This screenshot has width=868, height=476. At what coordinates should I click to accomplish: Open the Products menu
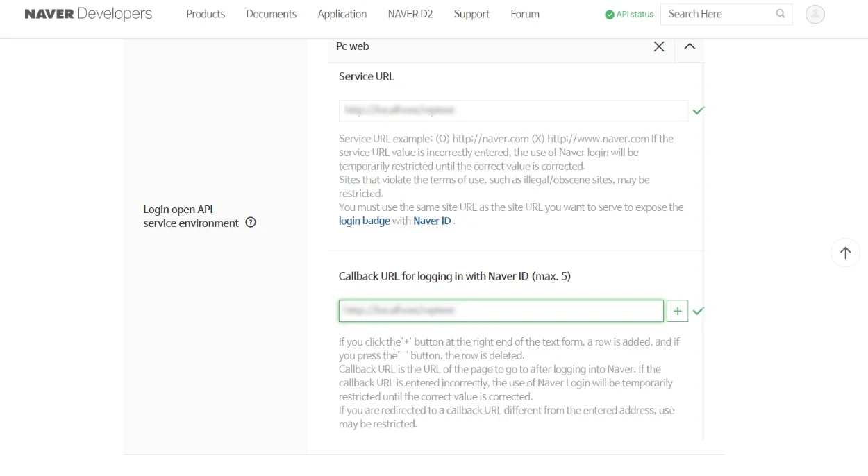pos(206,14)
